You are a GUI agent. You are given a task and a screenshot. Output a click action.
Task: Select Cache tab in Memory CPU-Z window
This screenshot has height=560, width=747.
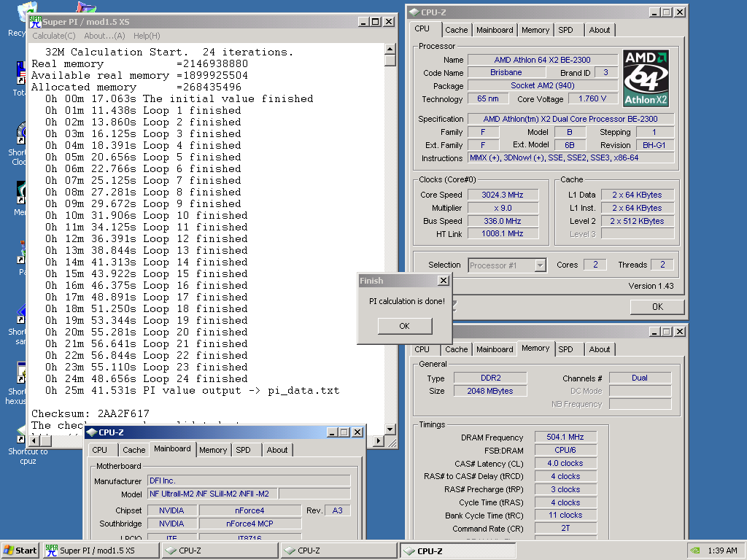point(457,349)
